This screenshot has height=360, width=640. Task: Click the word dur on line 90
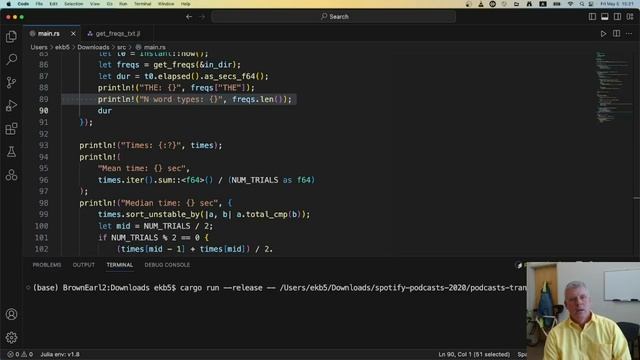(x=104, y=111)
